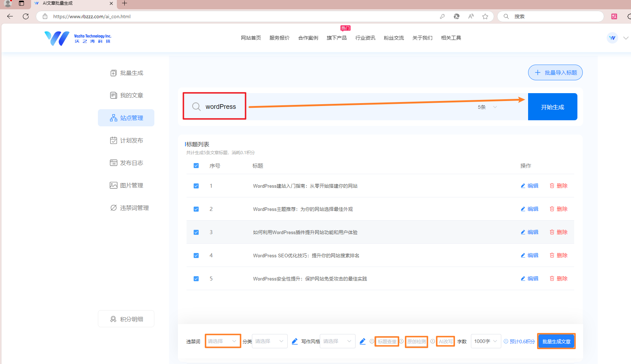Open 图片管理 in the sidebar

pos(126,185)
